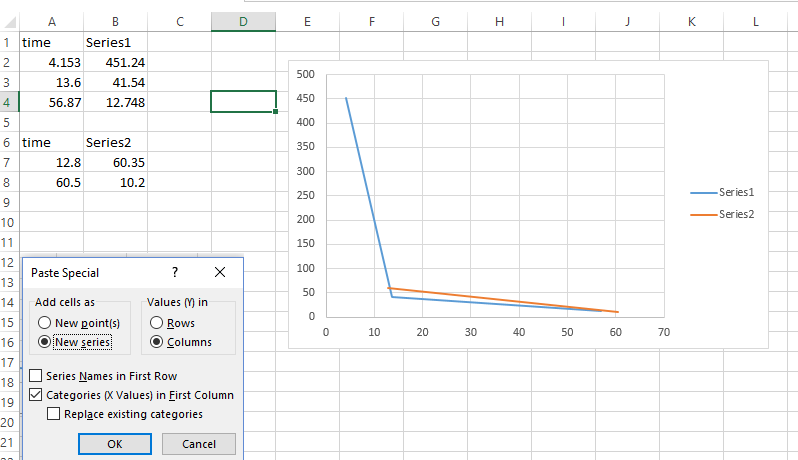Select row 6 header
The image size is (798, 460).
click(x=7, y=142)
